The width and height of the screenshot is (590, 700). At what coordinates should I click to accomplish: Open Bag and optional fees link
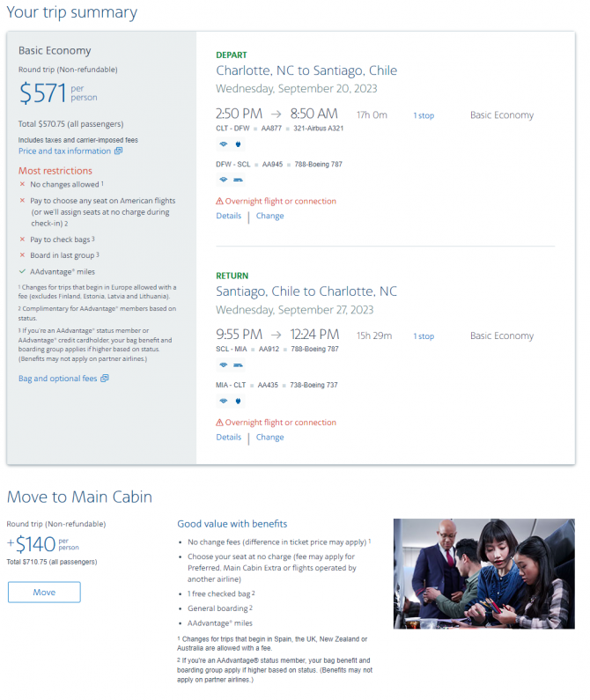tap(57, 378)
